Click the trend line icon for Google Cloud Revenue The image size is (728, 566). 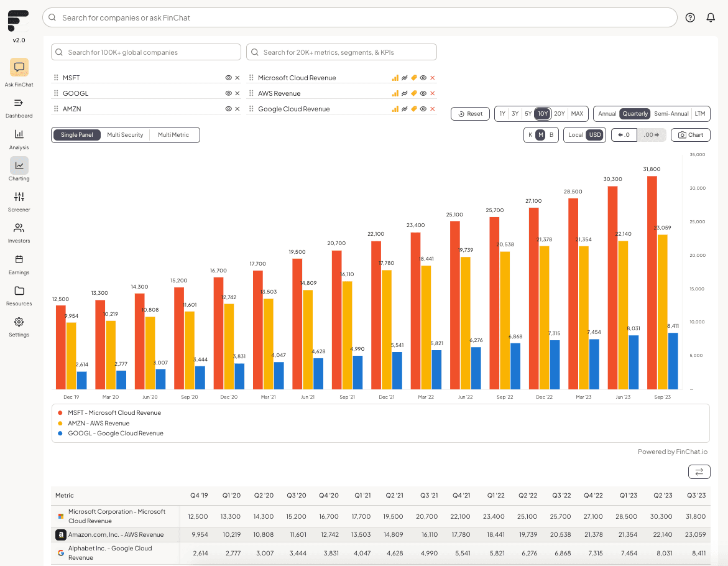pos(404,109)
